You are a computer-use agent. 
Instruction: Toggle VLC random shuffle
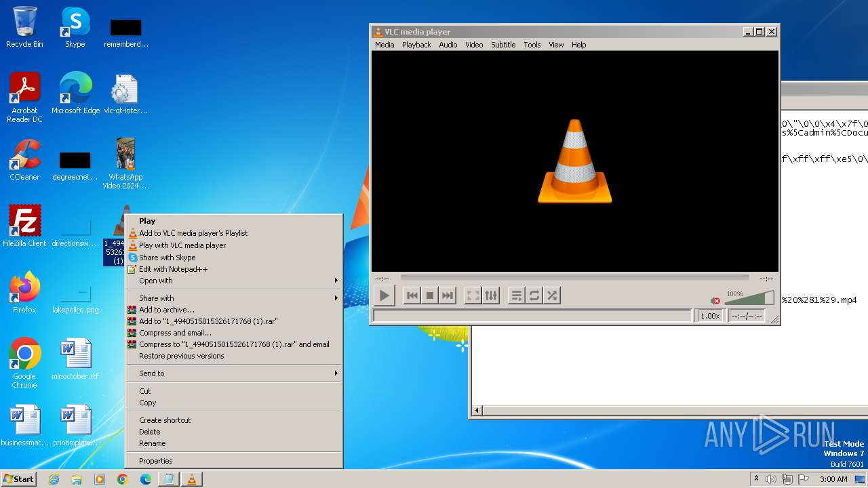pos(552,296)
